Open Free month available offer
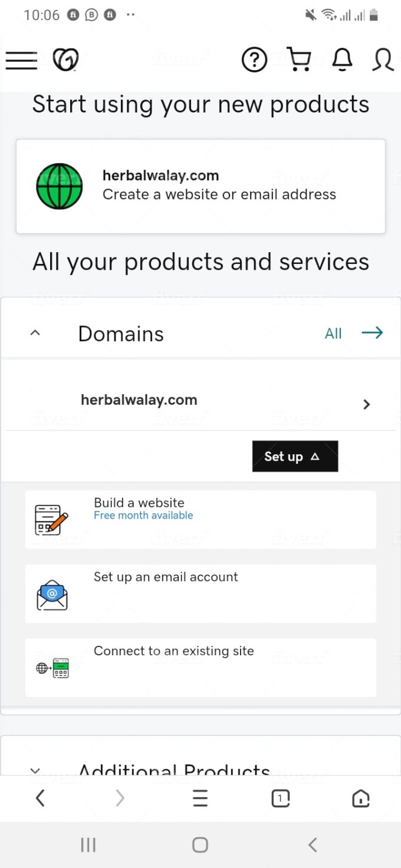Screen dimensions: 401x868 143,515
